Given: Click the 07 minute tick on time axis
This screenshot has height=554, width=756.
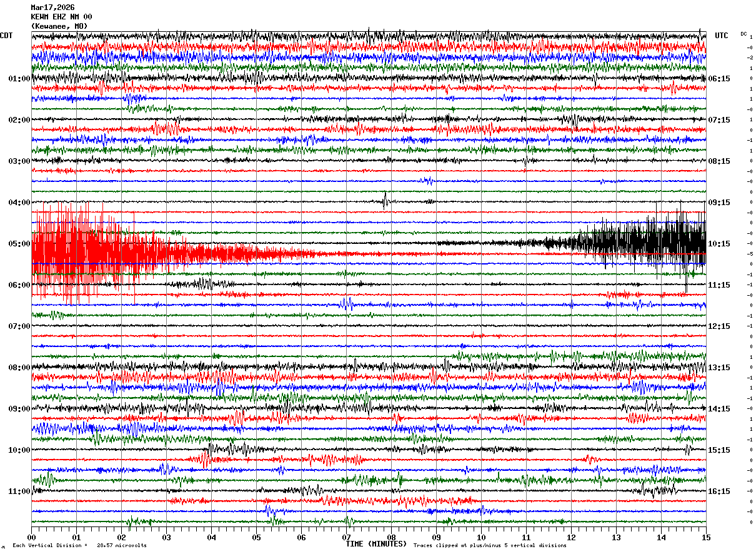Looking at the screenshot, I should coord(346,537).
